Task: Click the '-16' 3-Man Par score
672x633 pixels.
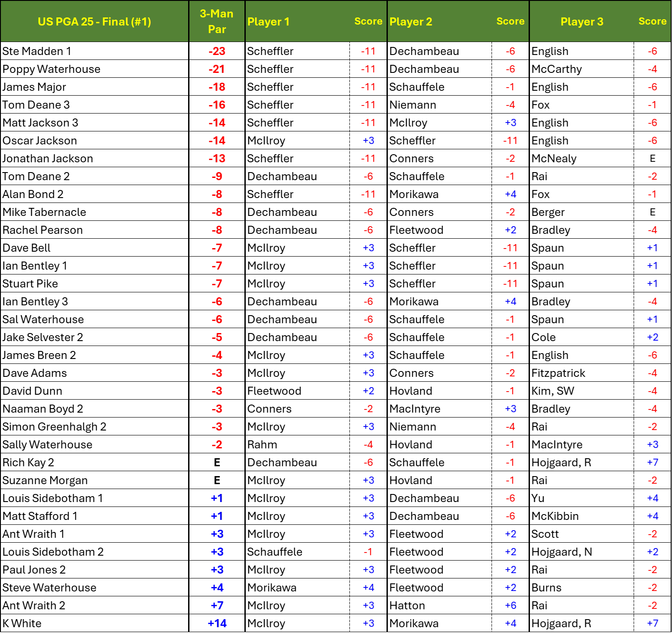Action: tap(217, 105)
